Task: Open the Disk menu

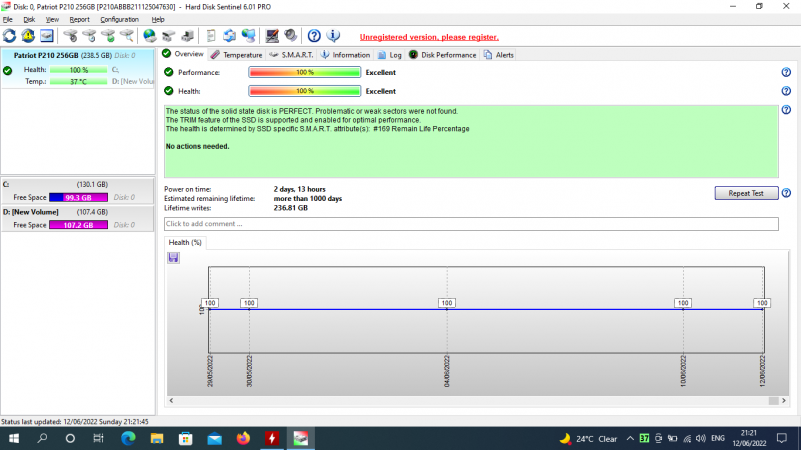Action: coord(29,19)
